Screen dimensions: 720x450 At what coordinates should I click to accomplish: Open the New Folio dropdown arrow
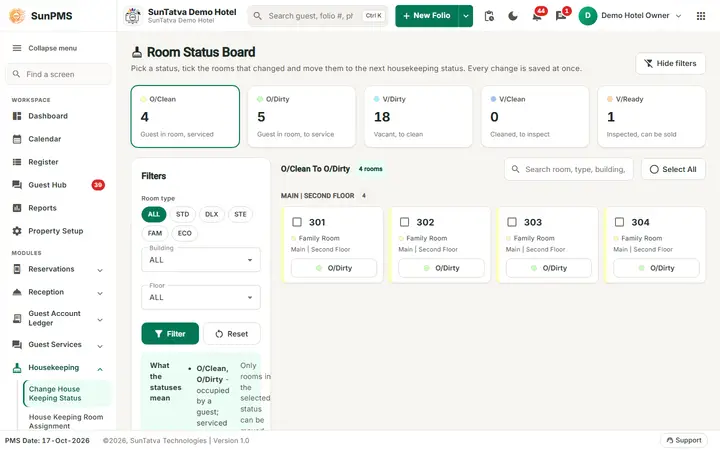coord(466,16)
